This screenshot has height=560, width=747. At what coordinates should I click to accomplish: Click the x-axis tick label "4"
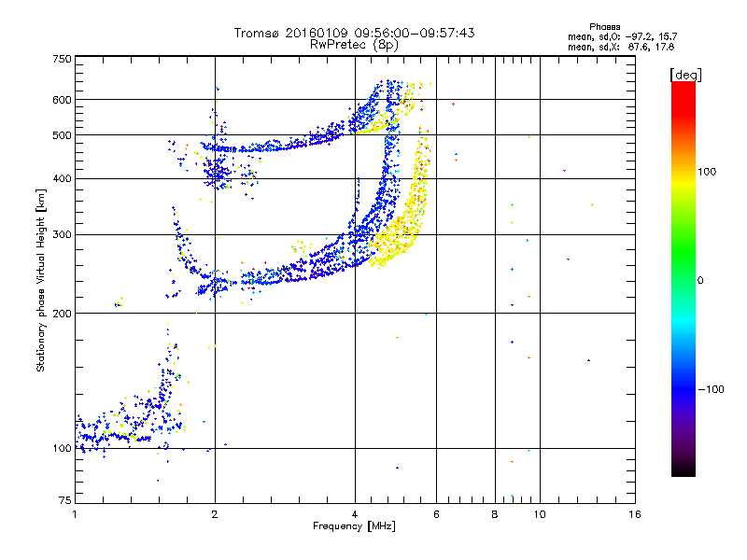click(x=355, y=514)
